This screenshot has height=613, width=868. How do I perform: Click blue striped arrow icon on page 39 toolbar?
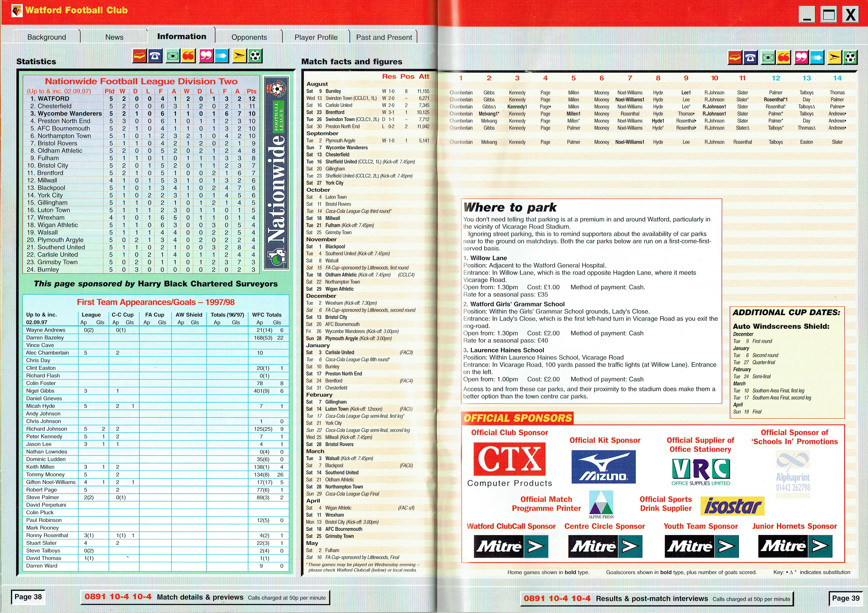(817, 58)
